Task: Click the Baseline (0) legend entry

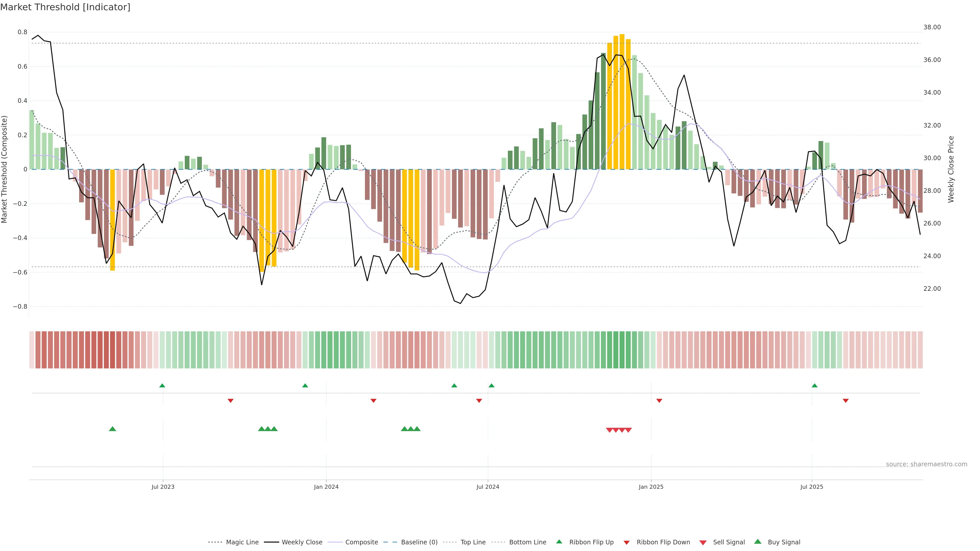Action: pos(419,542)
